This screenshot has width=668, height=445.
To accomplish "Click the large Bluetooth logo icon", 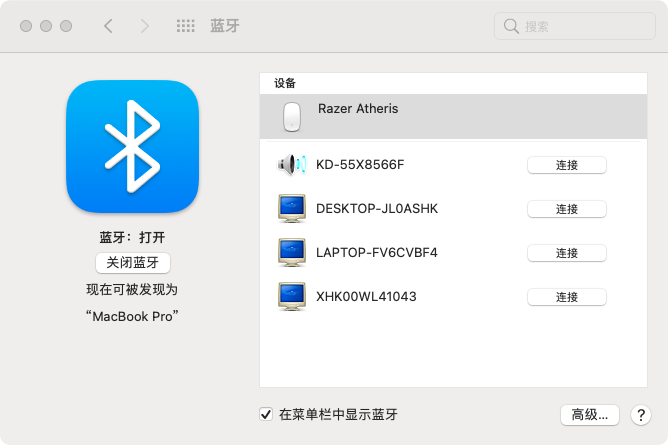I will [132, 146].
